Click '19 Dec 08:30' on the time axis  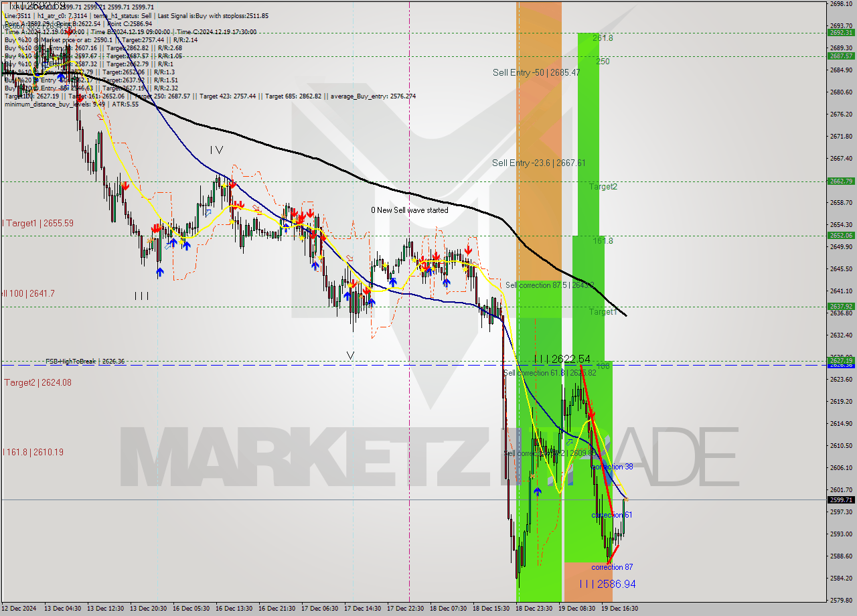point(577,609)
